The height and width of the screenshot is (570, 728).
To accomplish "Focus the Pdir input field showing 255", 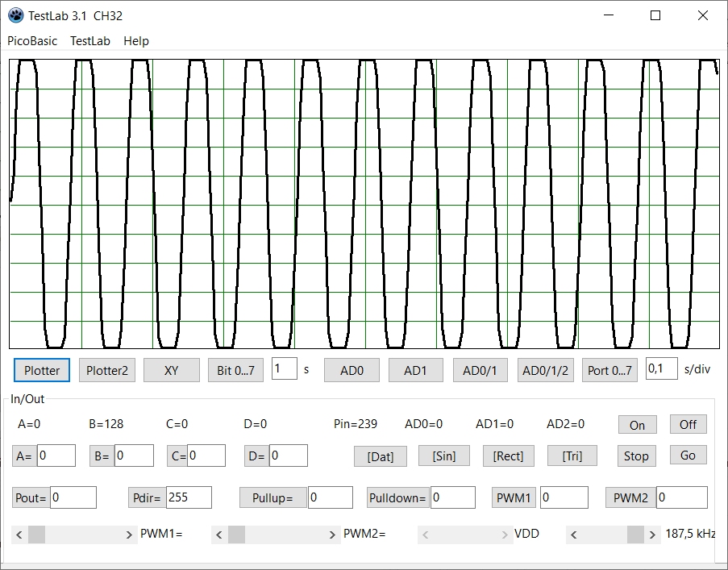I will point(189,497).
